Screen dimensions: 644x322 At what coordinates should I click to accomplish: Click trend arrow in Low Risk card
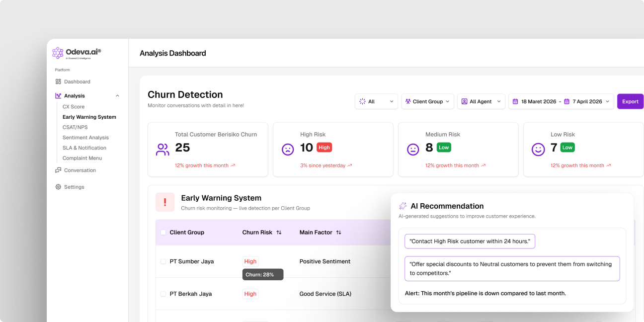click(x=609, y=165)
